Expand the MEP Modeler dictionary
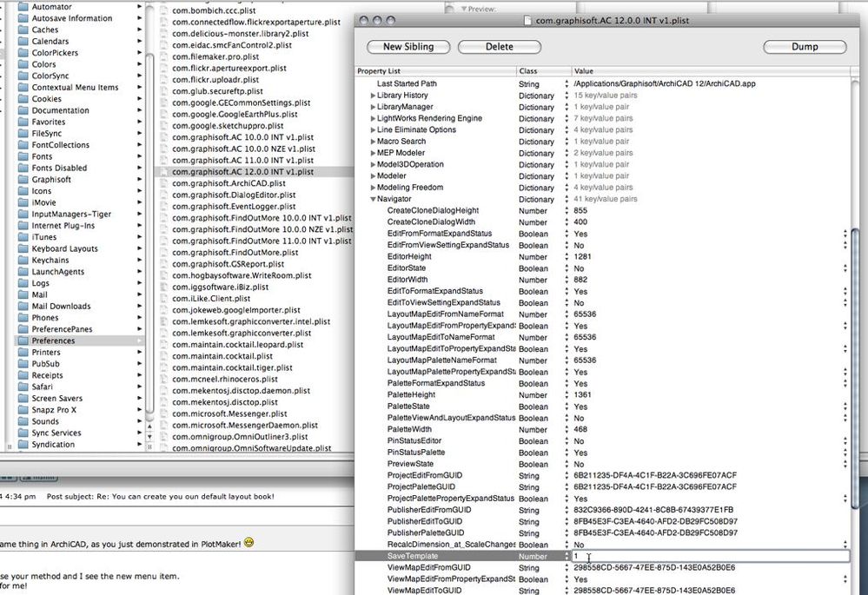This screenshot has height=595, width=868. [373, 153]
